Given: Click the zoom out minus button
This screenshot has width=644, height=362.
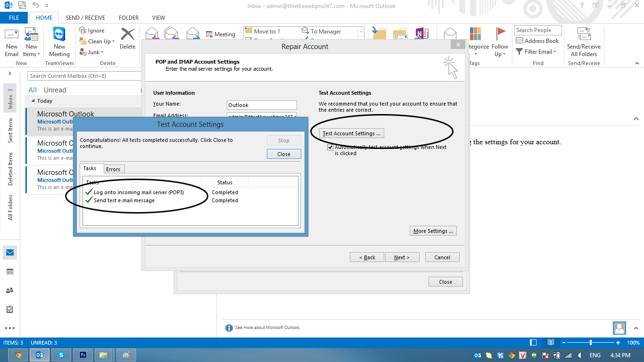Looking at the screenshot, I should pyautogui.click(x=564, y=343).
